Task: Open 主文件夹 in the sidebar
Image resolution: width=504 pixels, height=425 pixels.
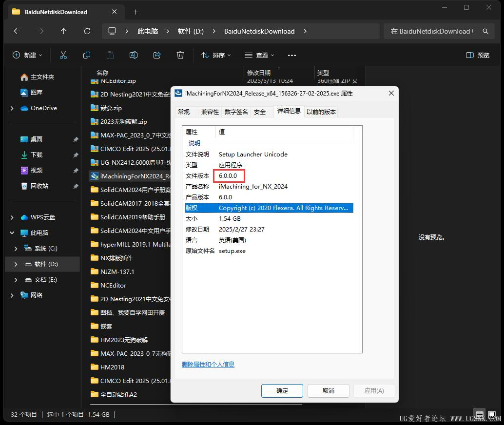Action: click(42, 77)
